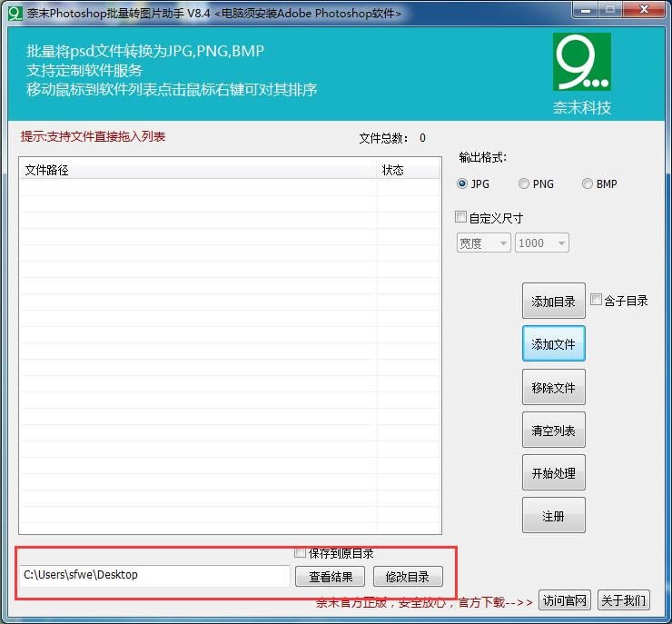
Task: Open the 宽度 dimension dropdown
Action: click(x=483, y=243)
